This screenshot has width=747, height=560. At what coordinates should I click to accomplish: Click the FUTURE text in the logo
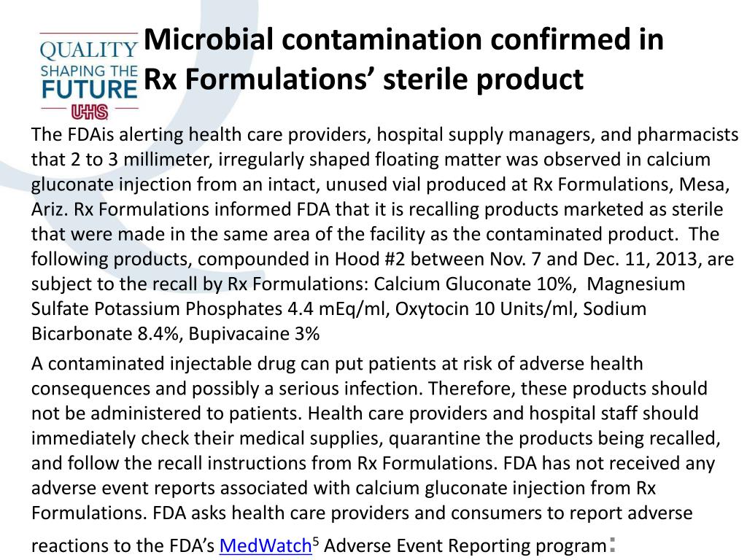[x=90, y=90]
